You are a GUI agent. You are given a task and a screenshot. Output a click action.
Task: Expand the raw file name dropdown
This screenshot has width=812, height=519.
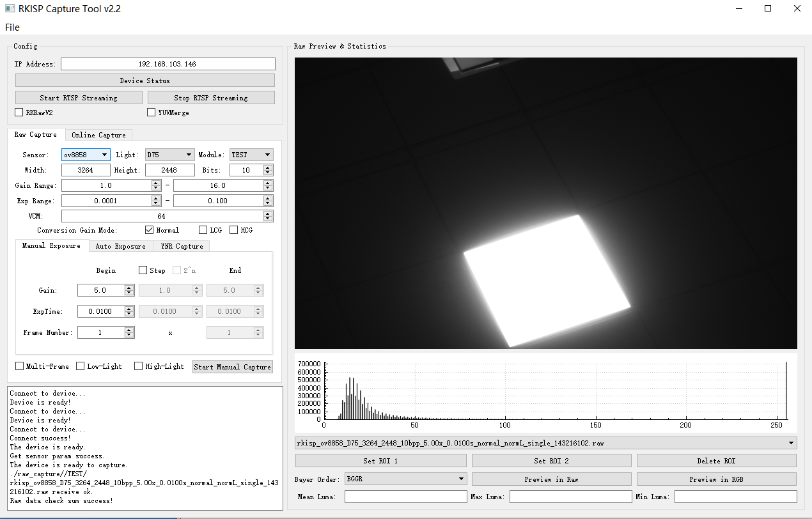point(546,443)
